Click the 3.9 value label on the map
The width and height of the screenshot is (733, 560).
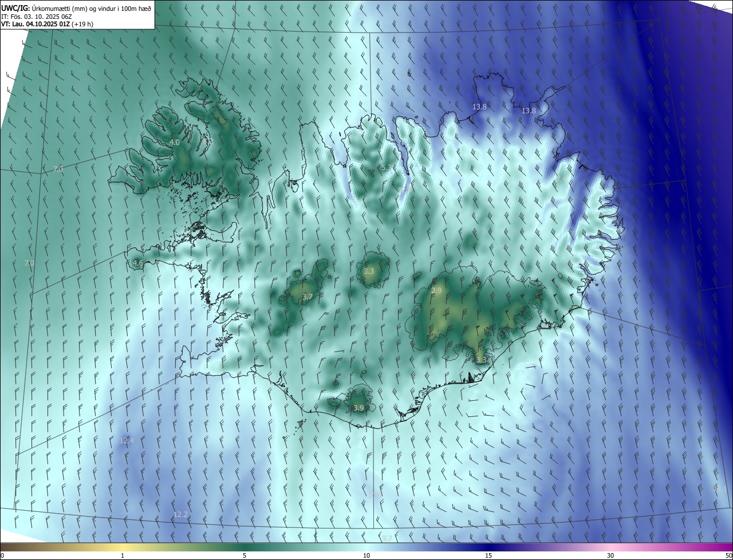(358, 408)
